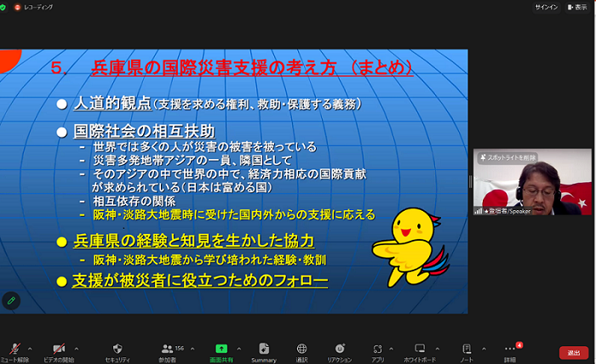Click the speaker name label on video

click(x=507, y=211)
